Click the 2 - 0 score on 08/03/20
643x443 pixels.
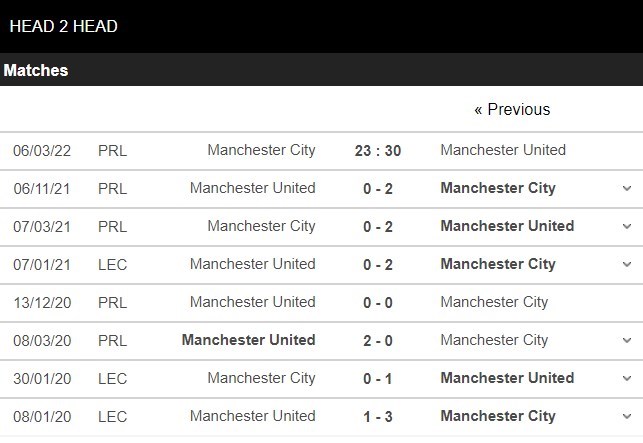point(378,340)
